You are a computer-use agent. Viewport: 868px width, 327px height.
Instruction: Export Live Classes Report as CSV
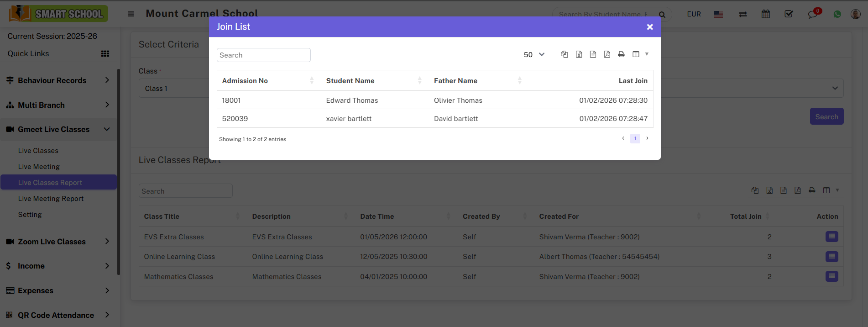point(784,190)
